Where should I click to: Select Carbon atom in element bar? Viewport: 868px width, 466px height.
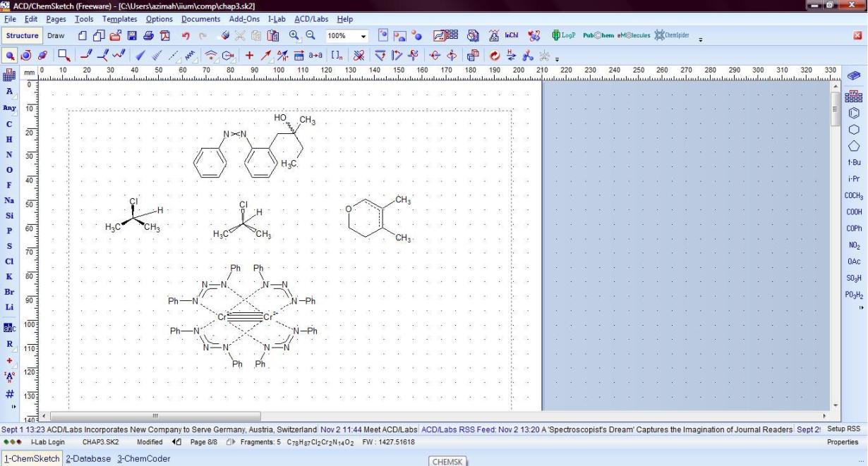coord(9,124)
